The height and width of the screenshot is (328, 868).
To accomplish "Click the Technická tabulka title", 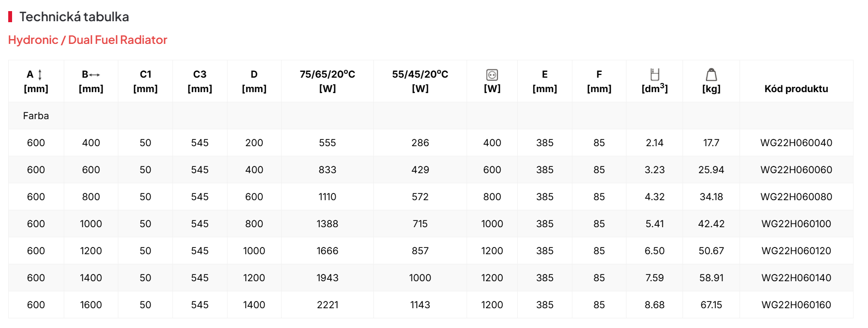I will pyautogui.click(x=74, y=17).
